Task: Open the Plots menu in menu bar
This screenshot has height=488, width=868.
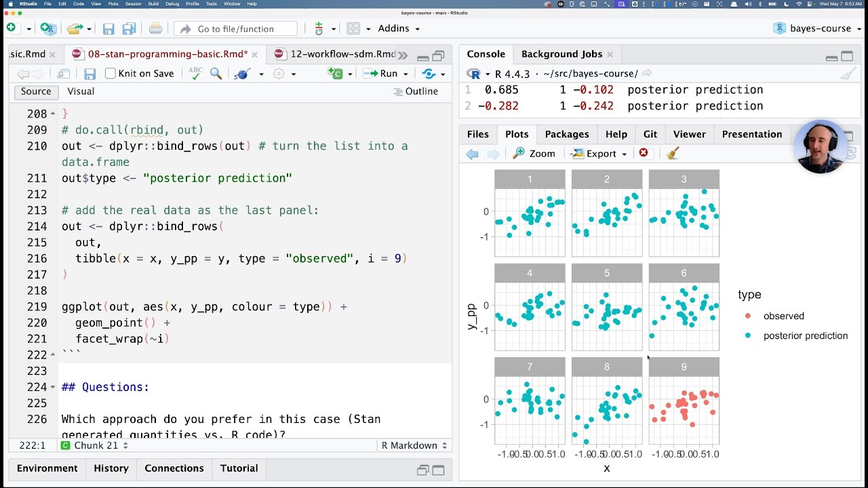Action: click(x=112, y=4)
